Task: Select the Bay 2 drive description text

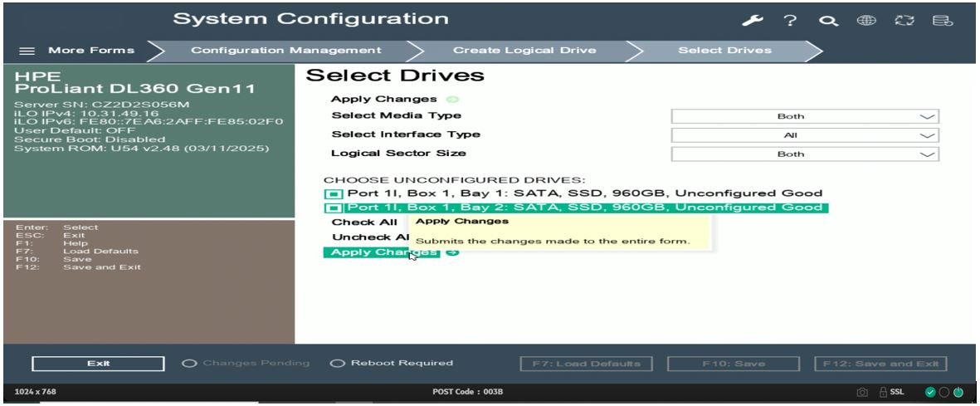Action: point(585,208)
